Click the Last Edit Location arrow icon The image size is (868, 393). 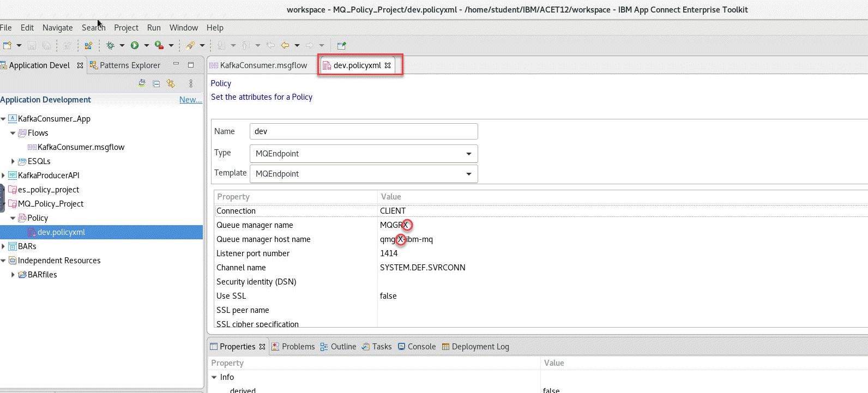(x=270, y=45)
